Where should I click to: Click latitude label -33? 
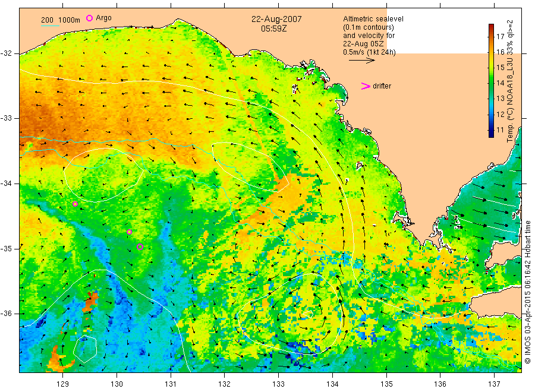coord(7,118)
